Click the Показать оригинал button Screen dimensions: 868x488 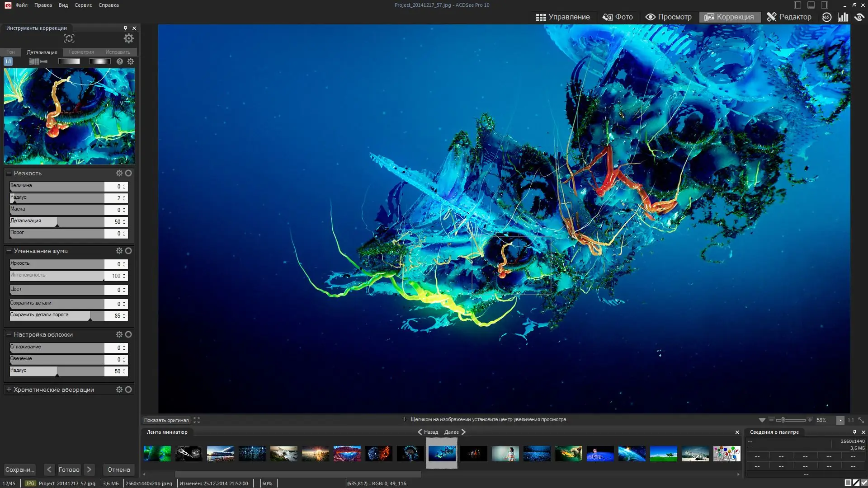coord(166,420)
